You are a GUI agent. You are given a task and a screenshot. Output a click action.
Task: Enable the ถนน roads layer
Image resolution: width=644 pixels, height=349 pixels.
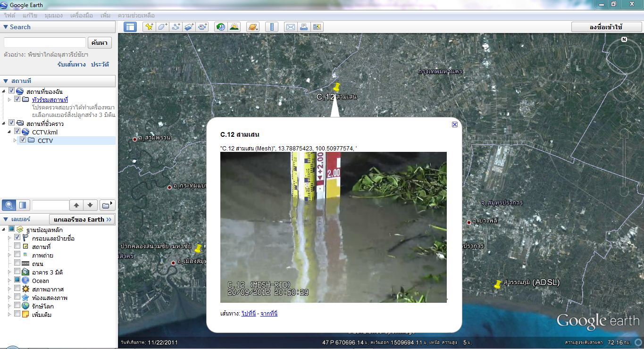tap(18, 264)
